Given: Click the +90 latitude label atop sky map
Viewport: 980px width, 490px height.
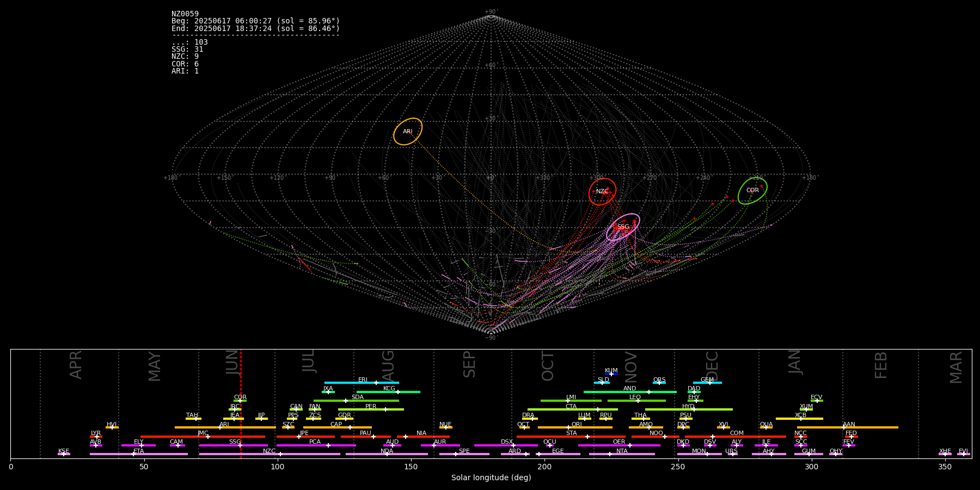Looking at the screenshot, I should click(491, 12).
